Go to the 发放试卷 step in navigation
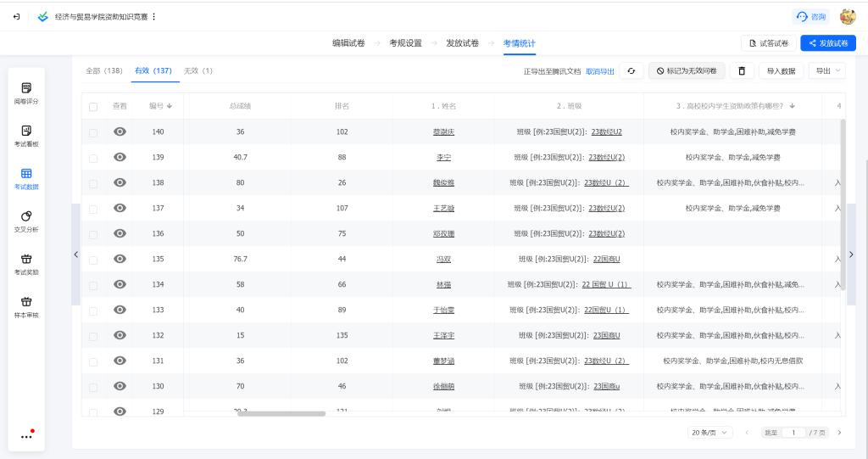The width and height of the screenshot is (868, 459). click(x=463, y=43)
